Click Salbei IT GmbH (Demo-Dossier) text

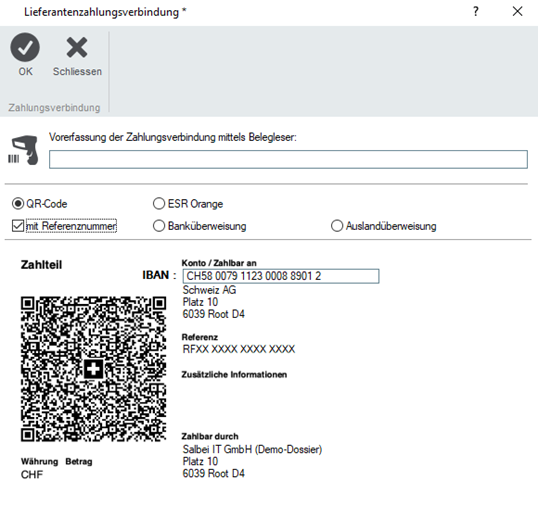pyautogui.click(x=252, y=449)
